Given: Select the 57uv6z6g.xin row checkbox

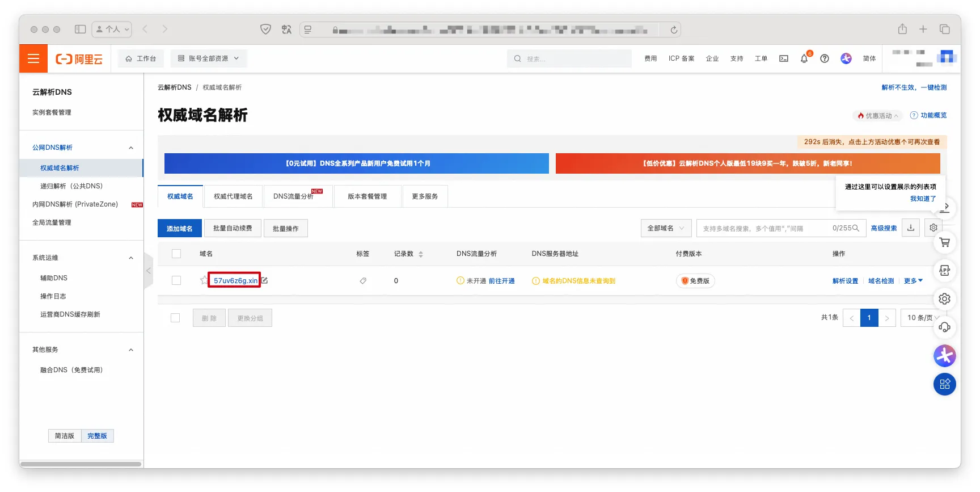Looking at the screenshot, I should coord(176,280).
